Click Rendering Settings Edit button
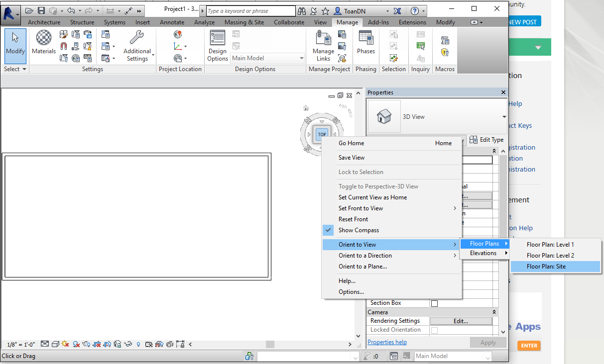The height and width of the screenshot is (364, 604). [x=461, y=321]
